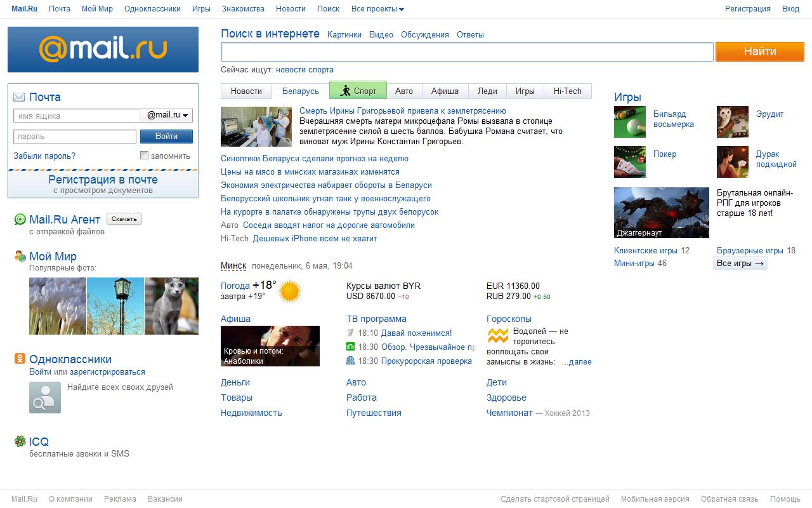The width and height of the screenshot is (812, 508).
Task: Click the Войти login button
Action: [x=166, y=137]
